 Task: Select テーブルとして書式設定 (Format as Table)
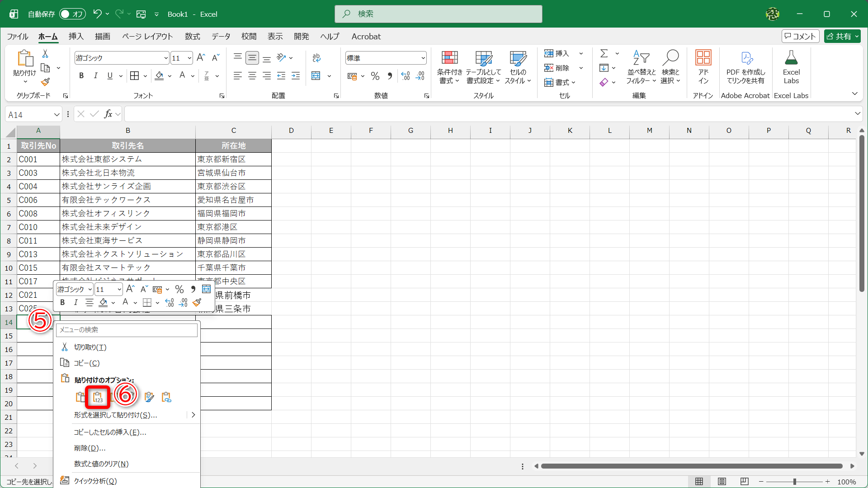pyautogui.click(x=483, y=67)
